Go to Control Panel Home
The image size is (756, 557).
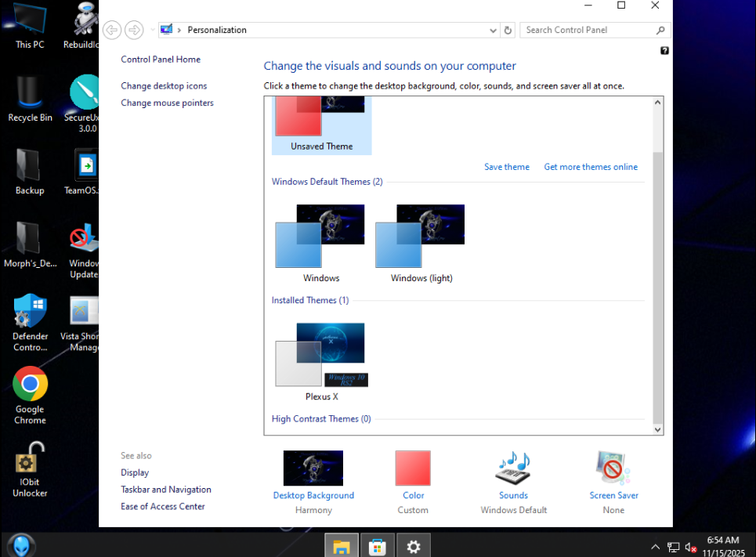[161, 60]
